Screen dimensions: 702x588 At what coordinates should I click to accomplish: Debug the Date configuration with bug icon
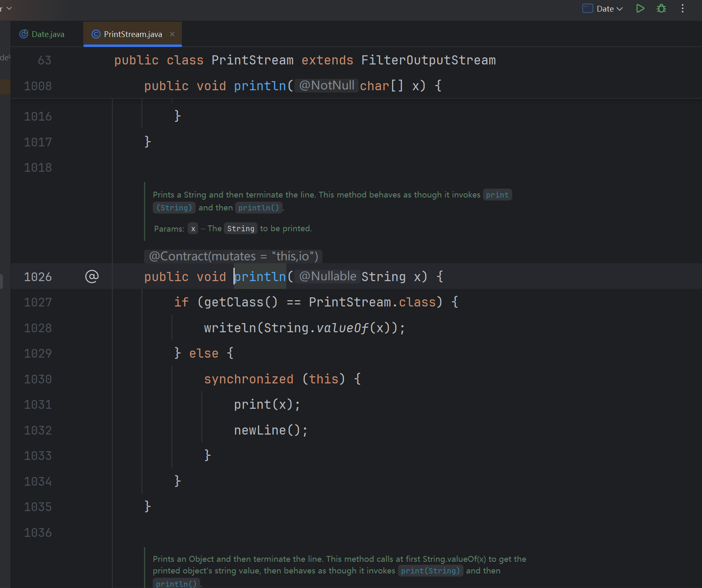click(x=661, y=8)
